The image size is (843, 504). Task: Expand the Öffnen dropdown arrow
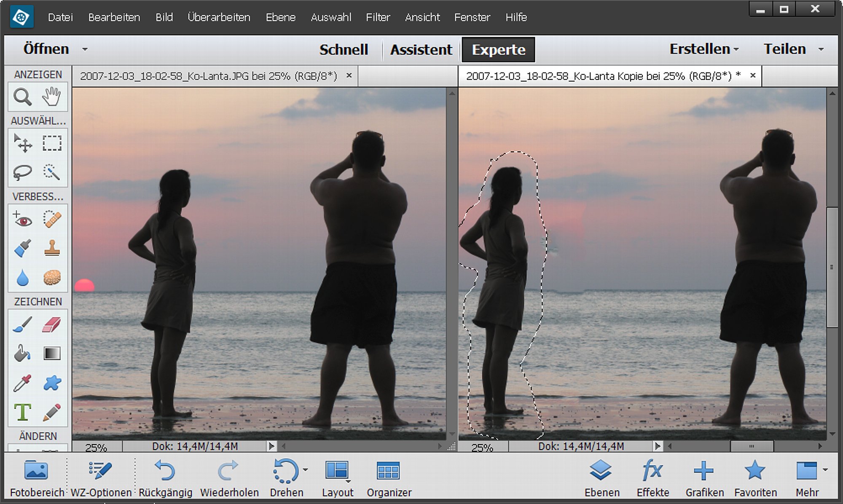85,49
